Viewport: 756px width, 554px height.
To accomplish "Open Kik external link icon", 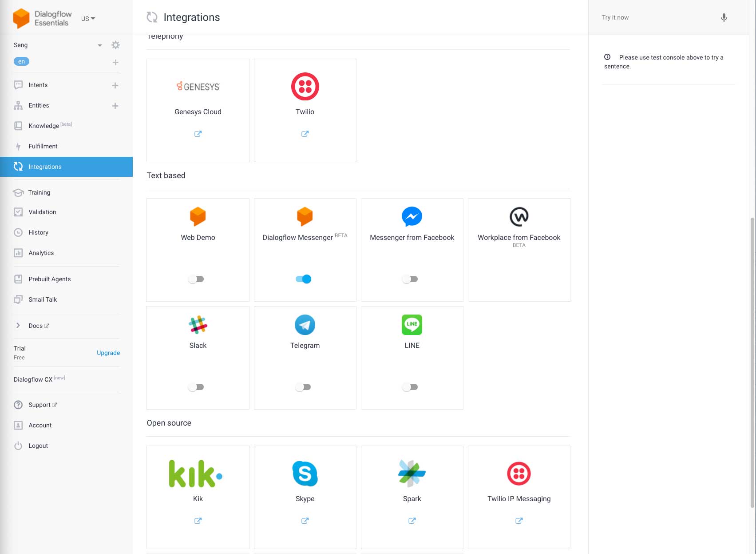I will click(x=198, y=521).
